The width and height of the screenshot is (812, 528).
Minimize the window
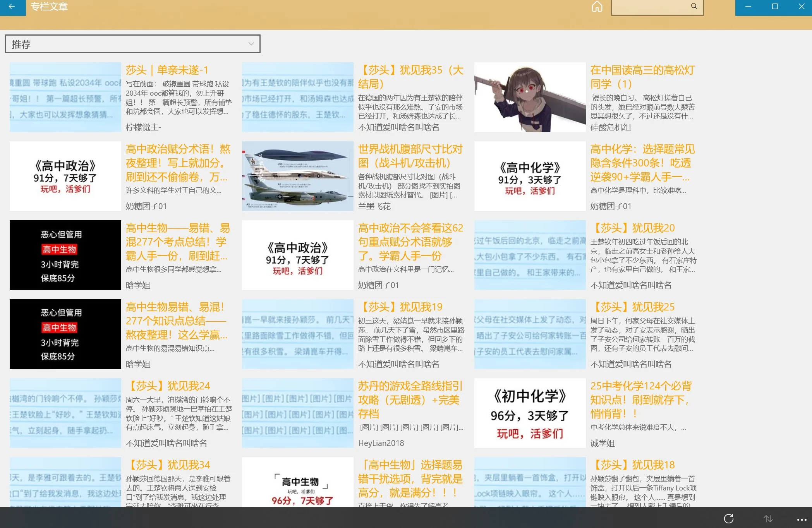pyautogui.click(x=748, y=7)
